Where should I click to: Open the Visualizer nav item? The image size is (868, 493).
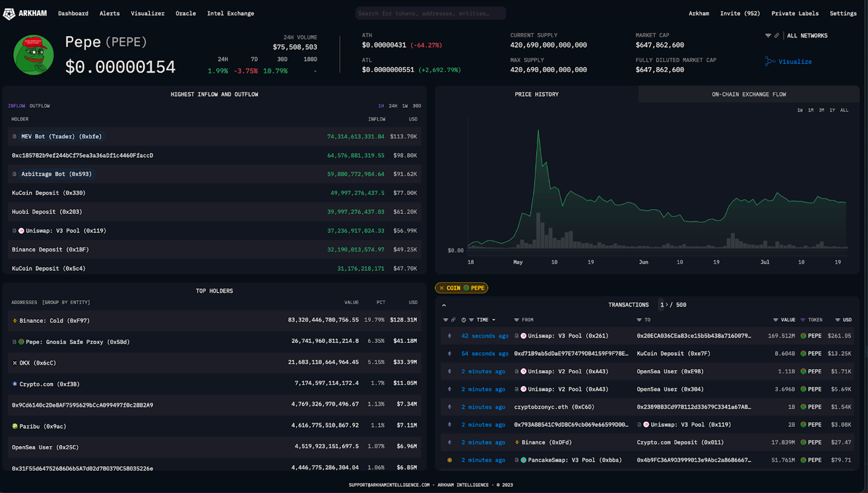coord(148,14)
